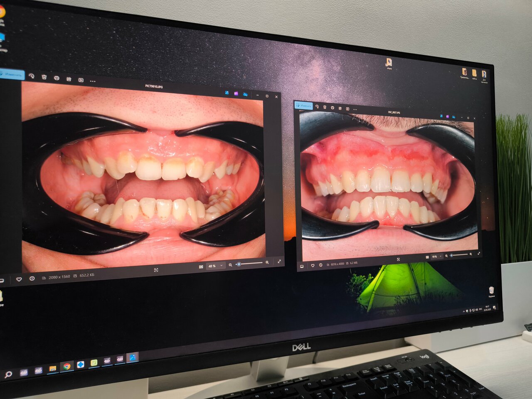Zoom out in PICT9910.JPG window
The height and width of the screenshot is (399, 532).
coord(231,265)
